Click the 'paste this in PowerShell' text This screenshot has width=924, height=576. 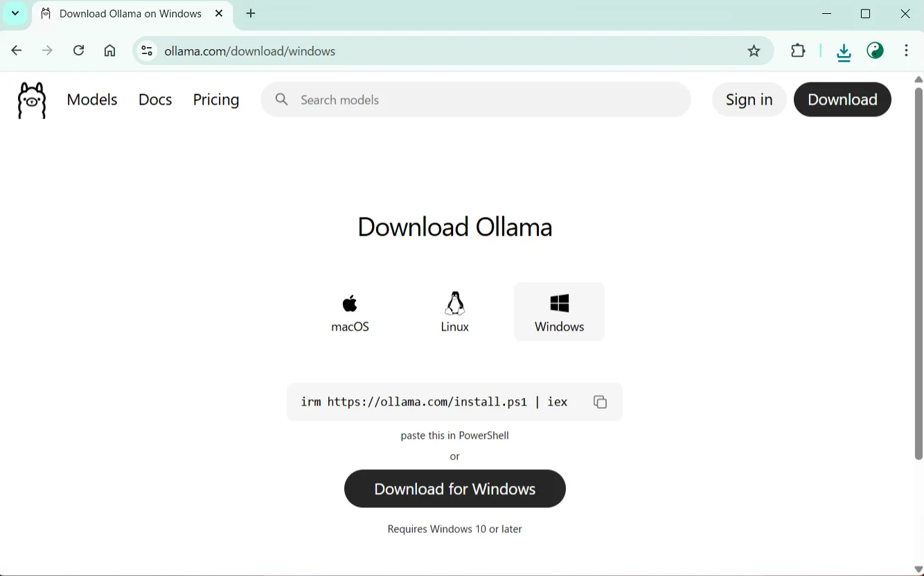[x=455, y=435]
